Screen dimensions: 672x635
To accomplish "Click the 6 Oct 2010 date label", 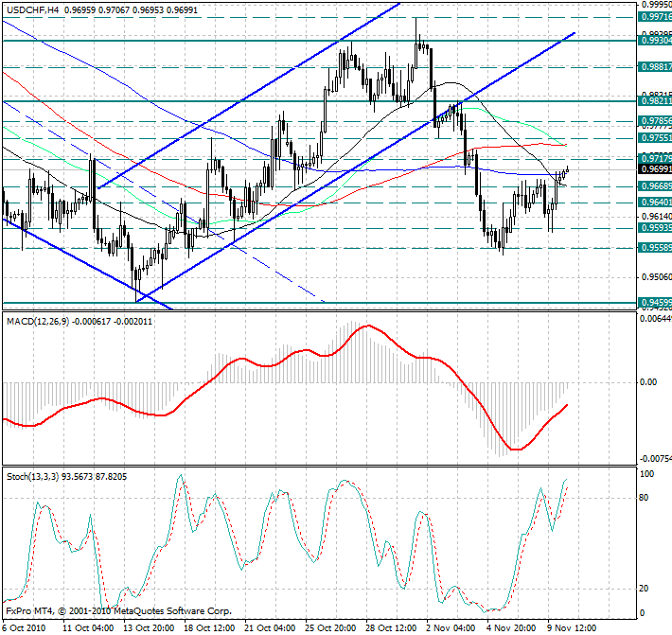I will tap(25, 628).
